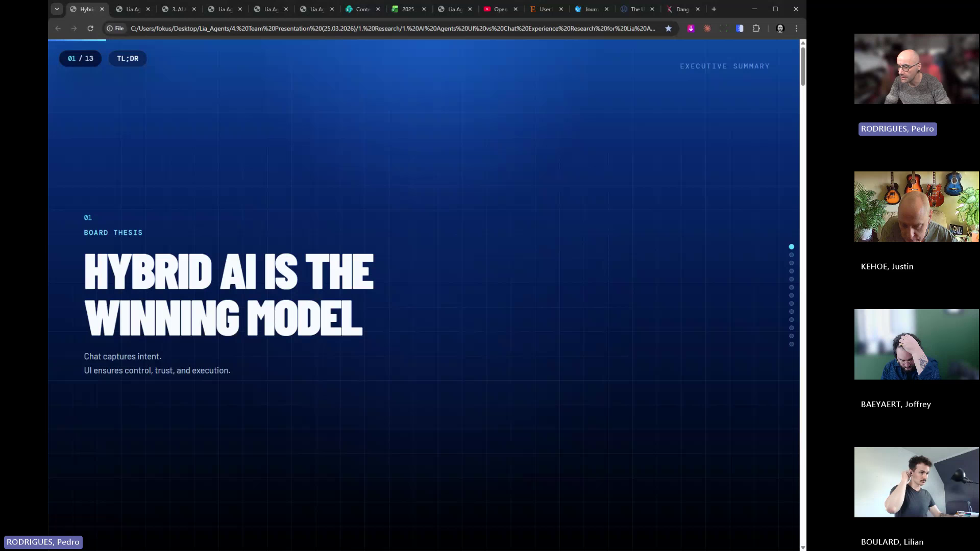Open a new browser tab
The image size is (980, 551).
pos(714,9)
